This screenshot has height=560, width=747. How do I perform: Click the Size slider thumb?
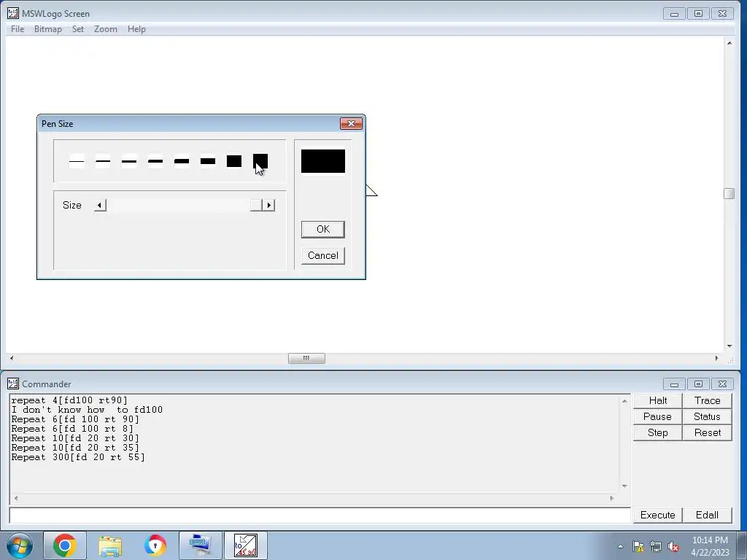256,205
